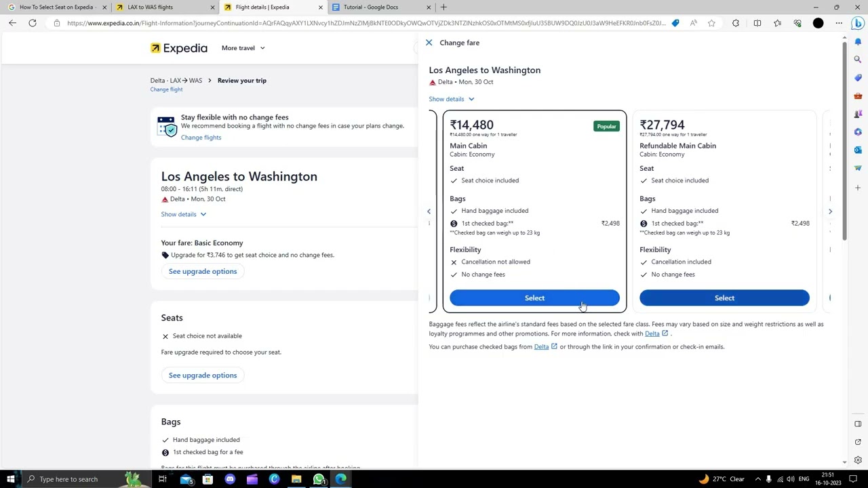Close the Change fare panel
The width and height of the screenshot is (868, 488).
[x=429, y=43]
